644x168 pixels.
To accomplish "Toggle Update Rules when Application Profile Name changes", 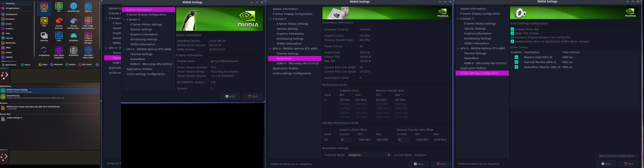I will click(x=512, y=41).
